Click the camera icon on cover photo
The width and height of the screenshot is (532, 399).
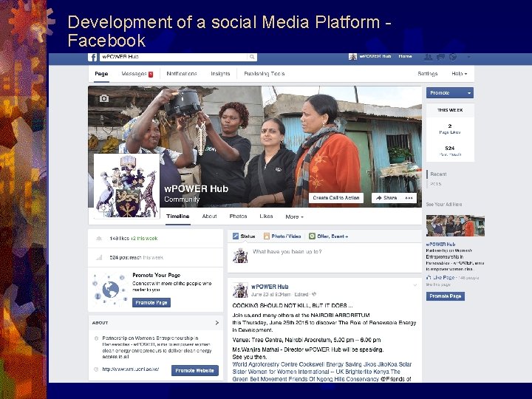click(x=104, y=98)
